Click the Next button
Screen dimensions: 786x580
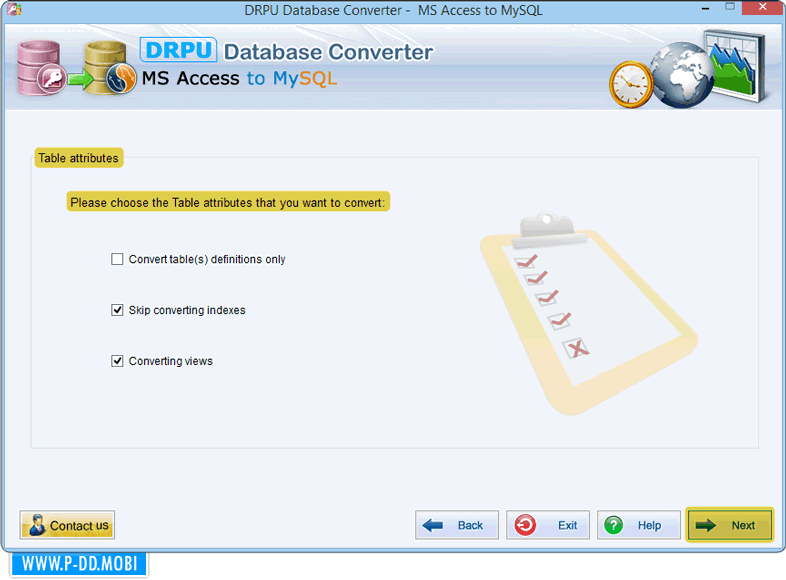(729, 525)
